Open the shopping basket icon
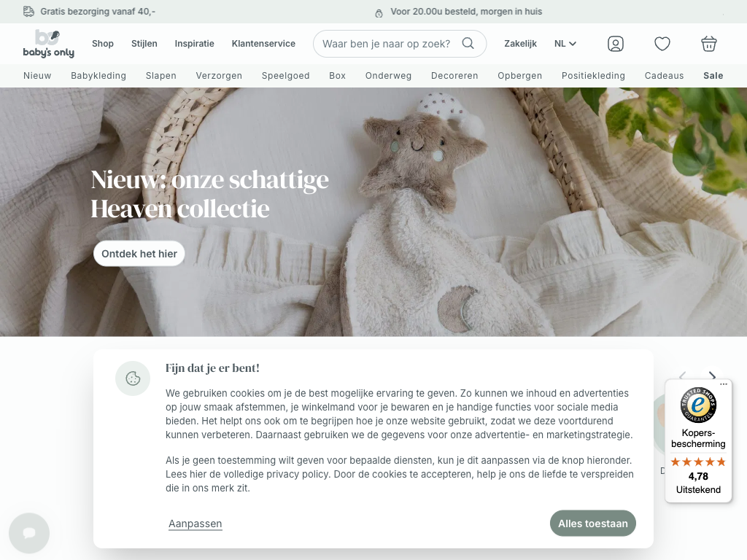This screenshot has height=560, width=747. [x=709, y=44]
